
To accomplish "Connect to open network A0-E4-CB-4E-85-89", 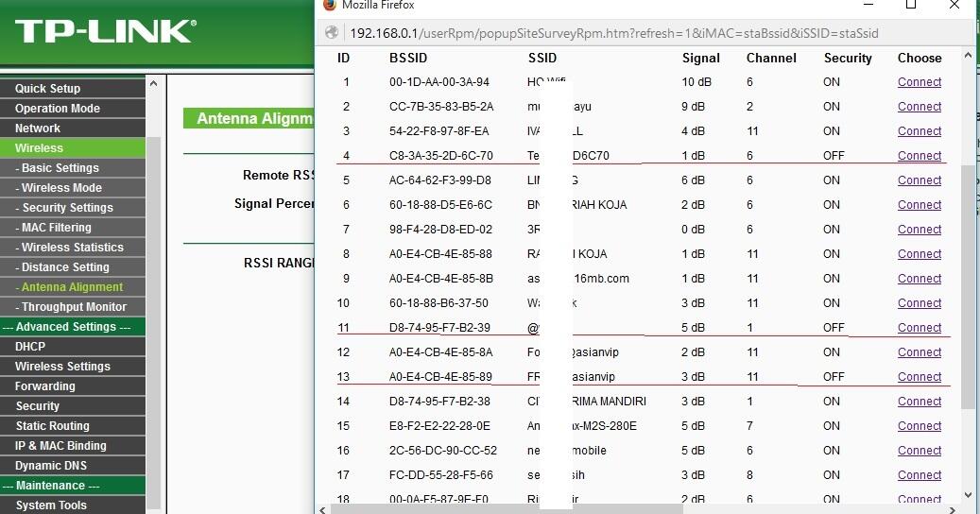I will click(x=920, y=377).
